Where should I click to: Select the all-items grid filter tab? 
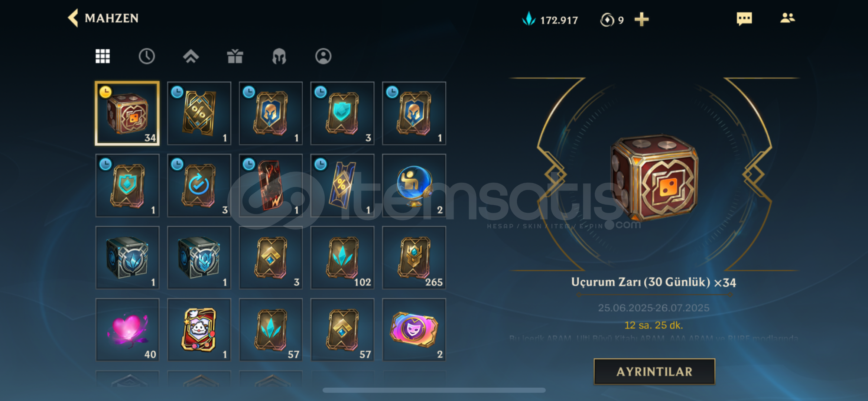(103, 56)
